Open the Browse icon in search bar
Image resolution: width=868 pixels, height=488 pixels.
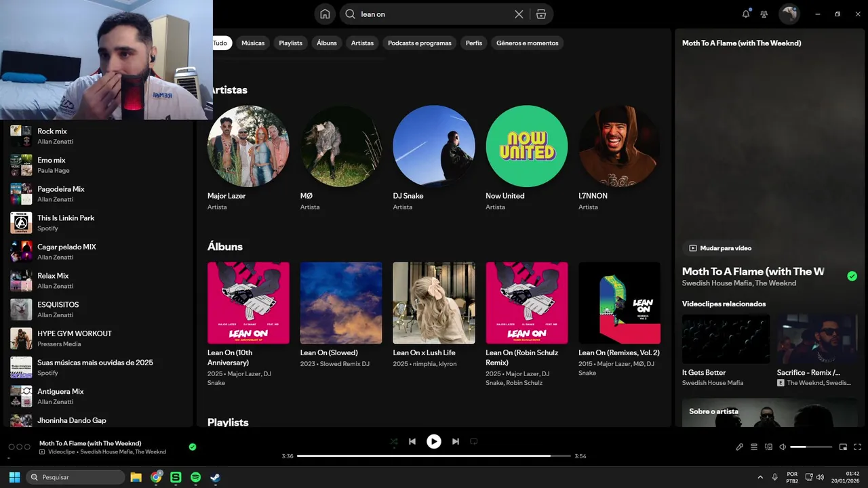pos(540,14)
